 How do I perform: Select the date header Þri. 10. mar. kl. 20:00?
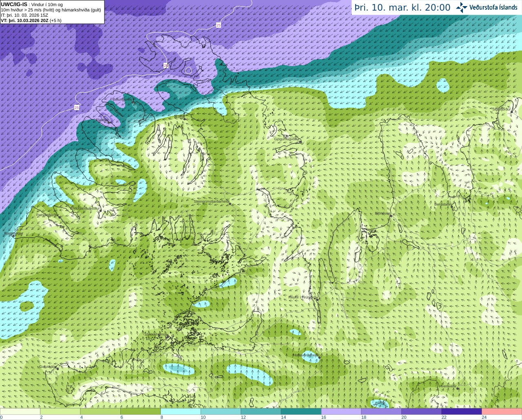[x=403, y=8]
